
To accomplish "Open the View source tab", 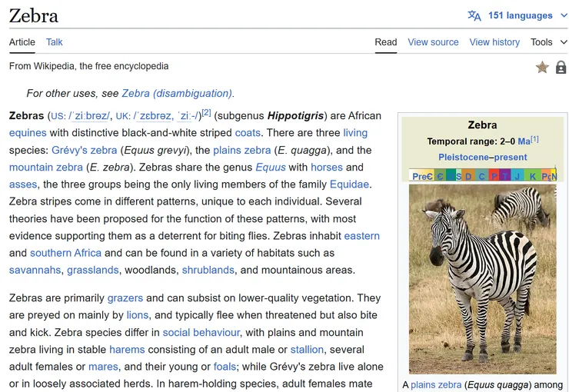I will [x=433, y=42].
